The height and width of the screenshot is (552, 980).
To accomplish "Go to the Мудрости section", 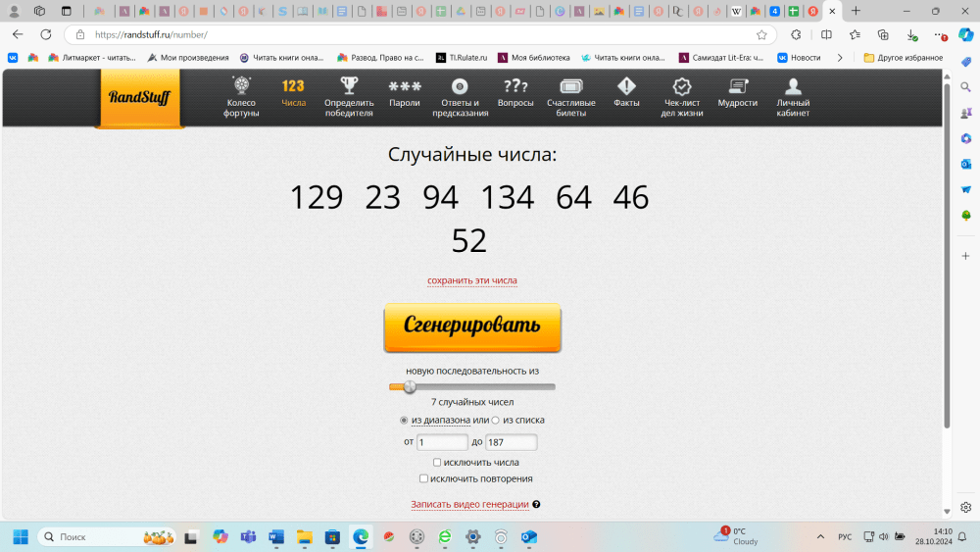I will (737, 93).
